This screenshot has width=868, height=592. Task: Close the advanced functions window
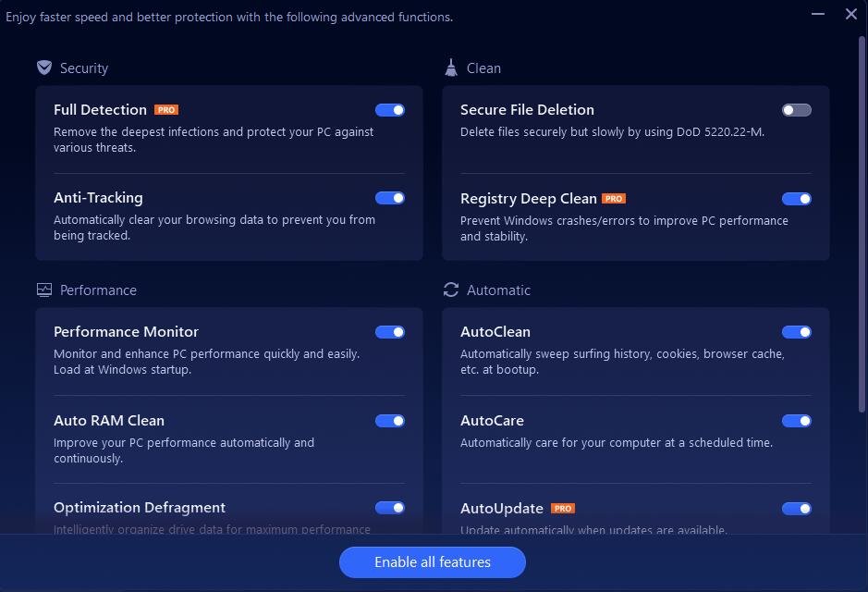[x=851, y=14]
